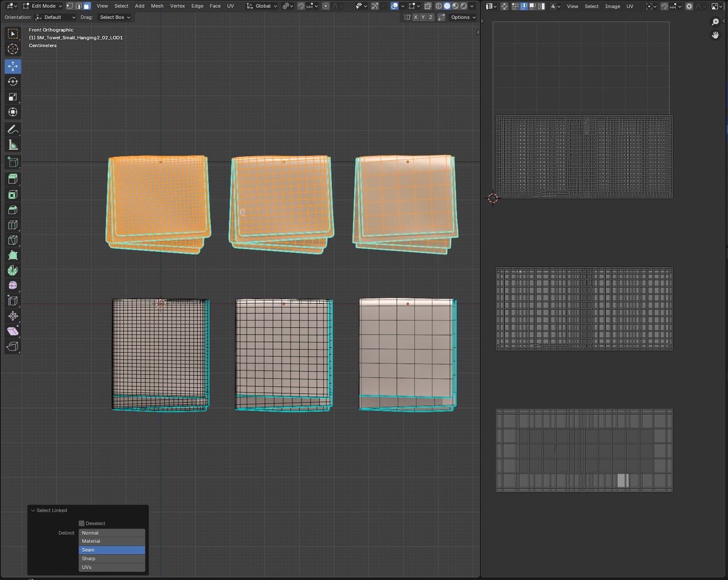Select the Extrude Region tool
The height and width of the screenshot is (580, 728).
point(13,179)
